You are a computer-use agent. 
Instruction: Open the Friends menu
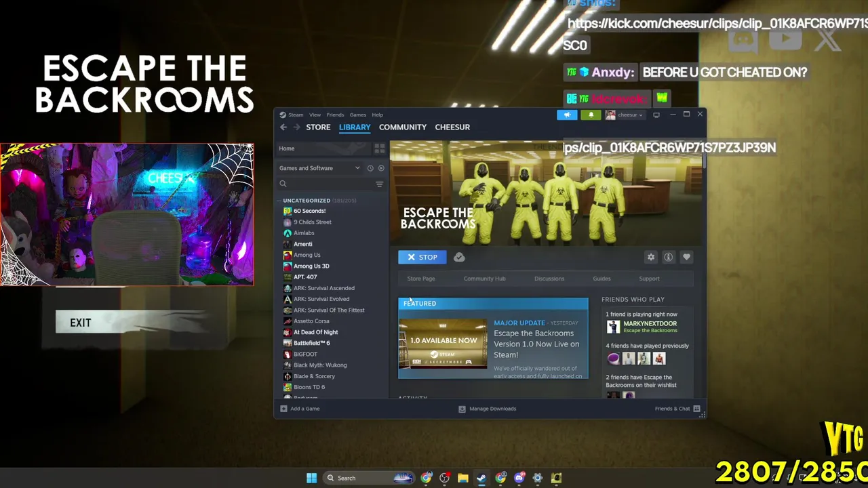tap(335, 115)
